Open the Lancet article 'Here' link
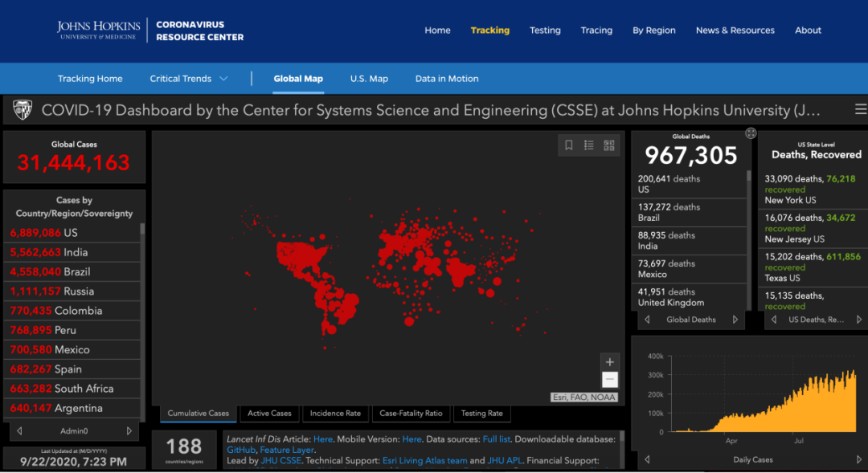This screenshot has height=473, width=868. click(323, 439)
